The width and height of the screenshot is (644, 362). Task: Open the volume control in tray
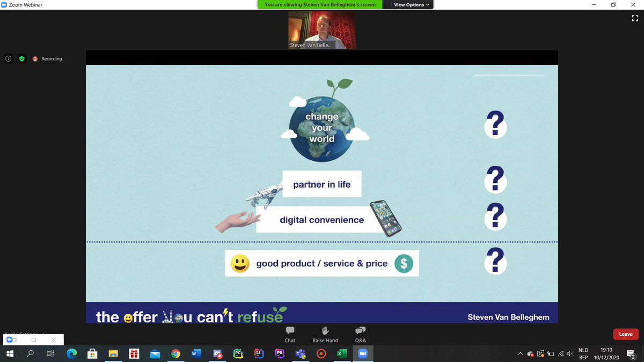tap(570, 353)
